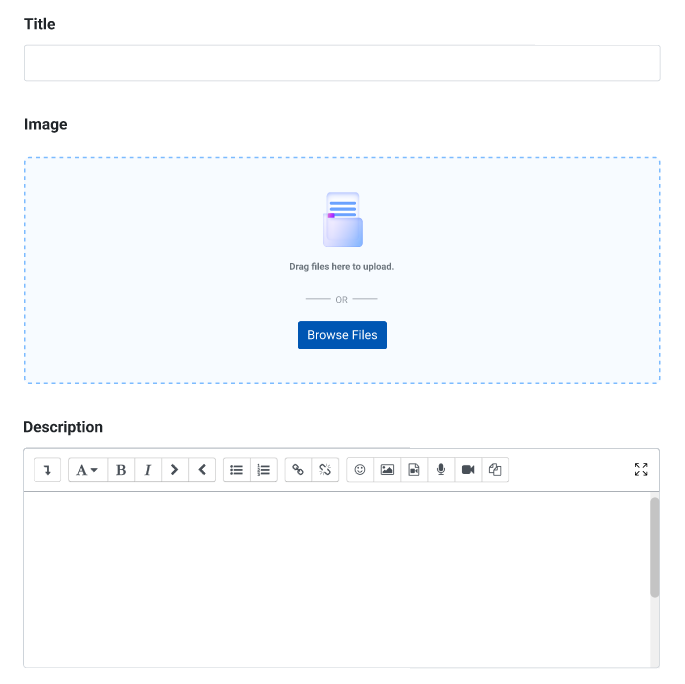
Task: Insert media file via the file icon
Action: [x=414, y=470]
